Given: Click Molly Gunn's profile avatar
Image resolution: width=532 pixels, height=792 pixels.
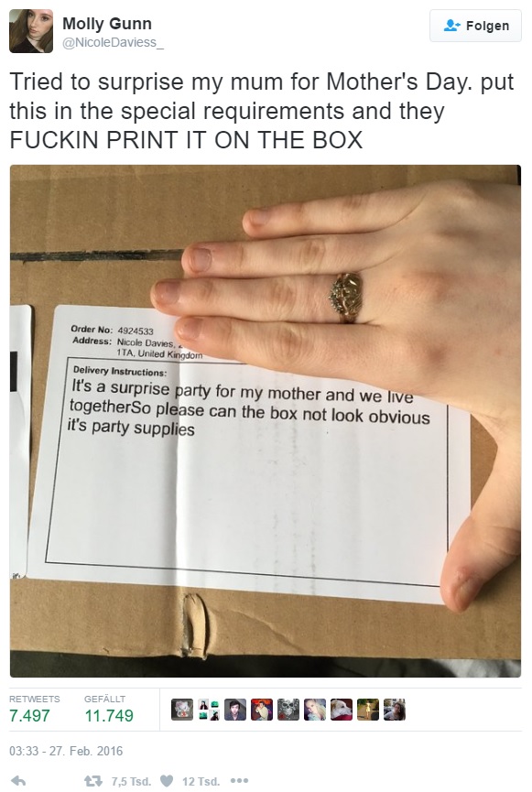Looking at the screenshot, I should [x=31, y=31].
